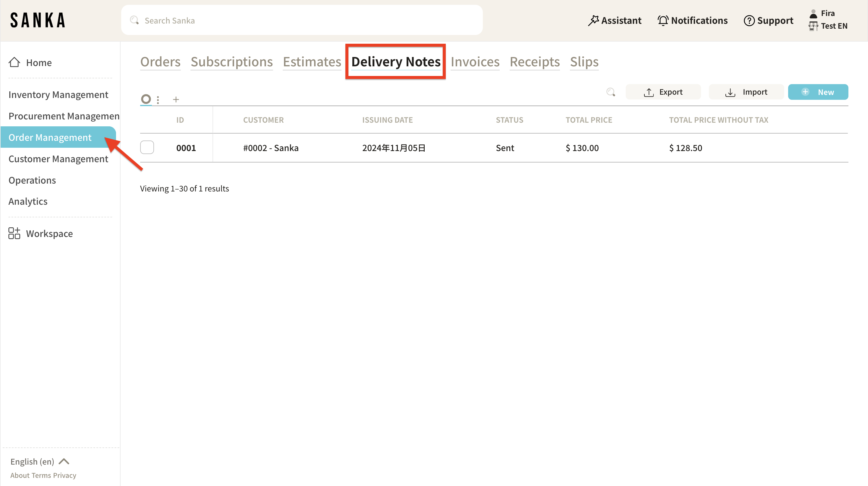Click the Export button

coord(663,92)
